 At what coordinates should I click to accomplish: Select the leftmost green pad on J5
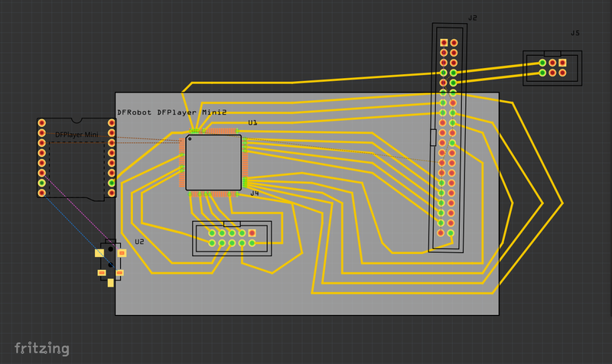pyautogui.click(x=542, y=63)
